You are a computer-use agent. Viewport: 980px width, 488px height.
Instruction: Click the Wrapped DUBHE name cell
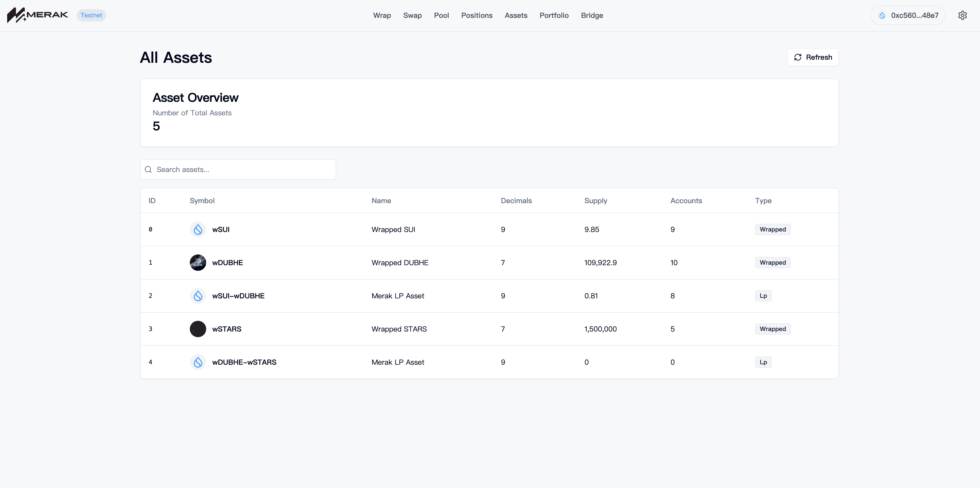(400, 263)
